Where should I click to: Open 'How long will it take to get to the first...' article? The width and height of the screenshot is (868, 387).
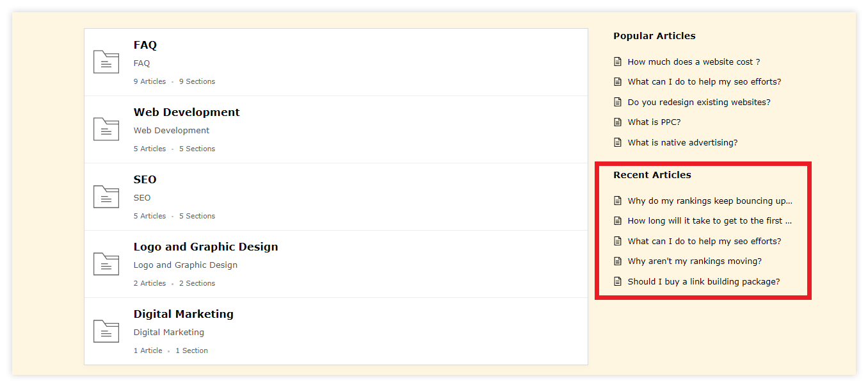point(709,221)
